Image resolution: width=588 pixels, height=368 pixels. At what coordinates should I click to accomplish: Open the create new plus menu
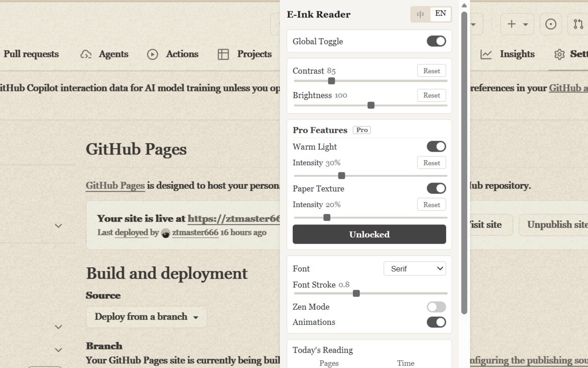tap(517, 24)
